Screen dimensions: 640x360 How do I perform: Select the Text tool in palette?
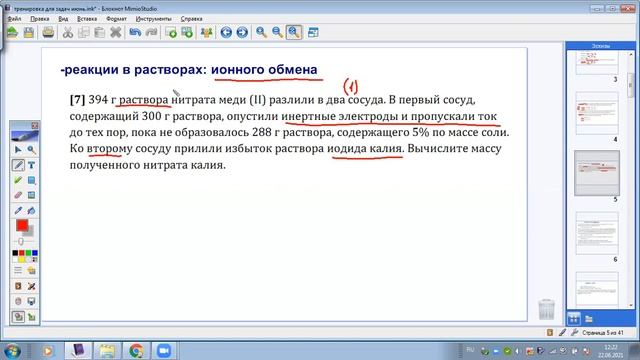31,165
